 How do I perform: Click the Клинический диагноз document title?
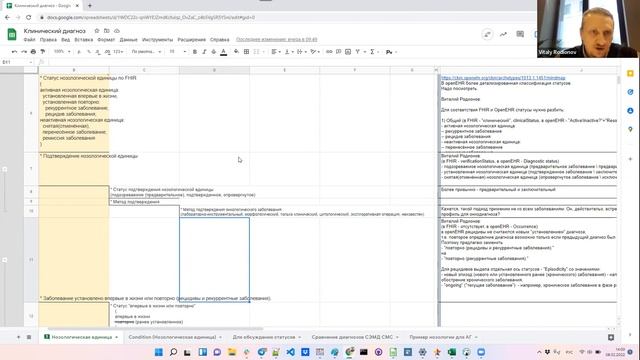[x=55, y=31]
